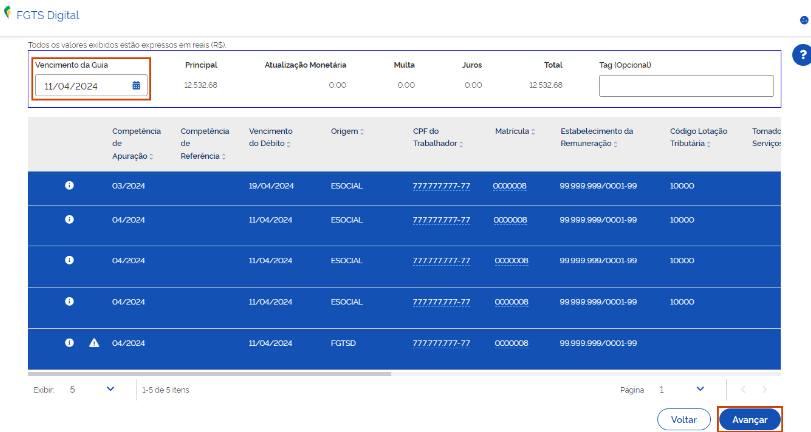
Task: Click the Atualização Monetária value 0,00
Action: (337, 85)
